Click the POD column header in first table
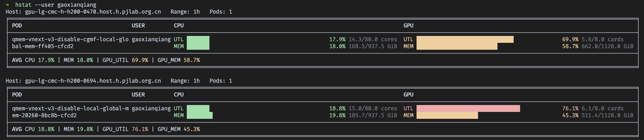 pos(17,25)
